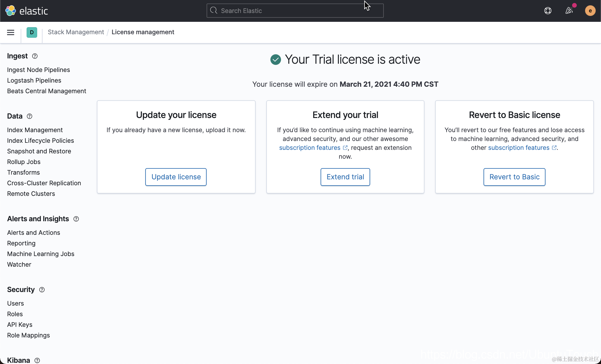Screen dimensions: 601x364
Task: Click help icon next to Alerts and Insights
Action: (76, 219)
